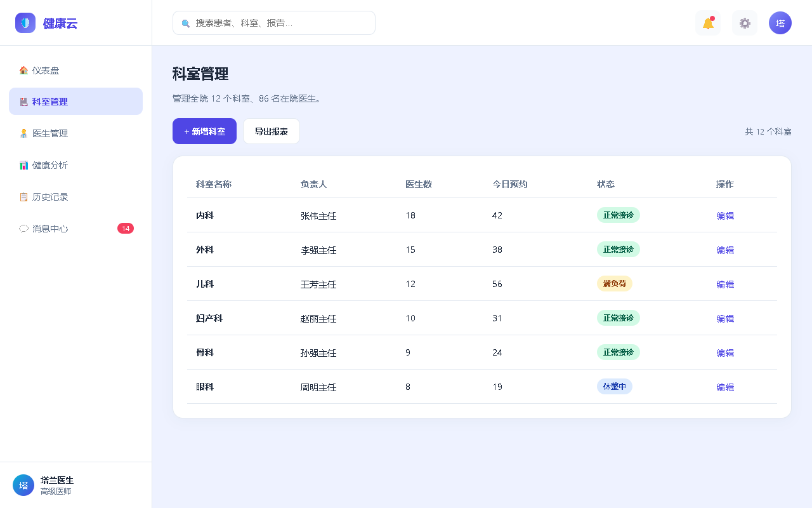Click 王芳主任 in the 负责人 column
812x508 pixels.
click(x=318, y=284)
